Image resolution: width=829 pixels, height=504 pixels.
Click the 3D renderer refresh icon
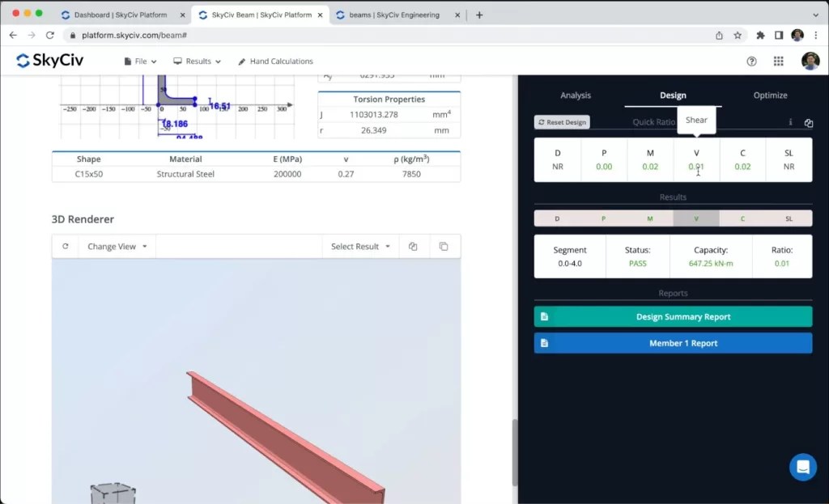66,246
